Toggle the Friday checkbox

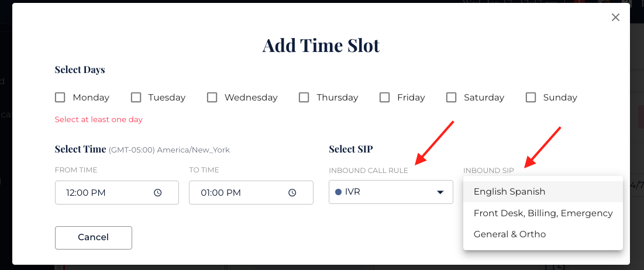384,98
